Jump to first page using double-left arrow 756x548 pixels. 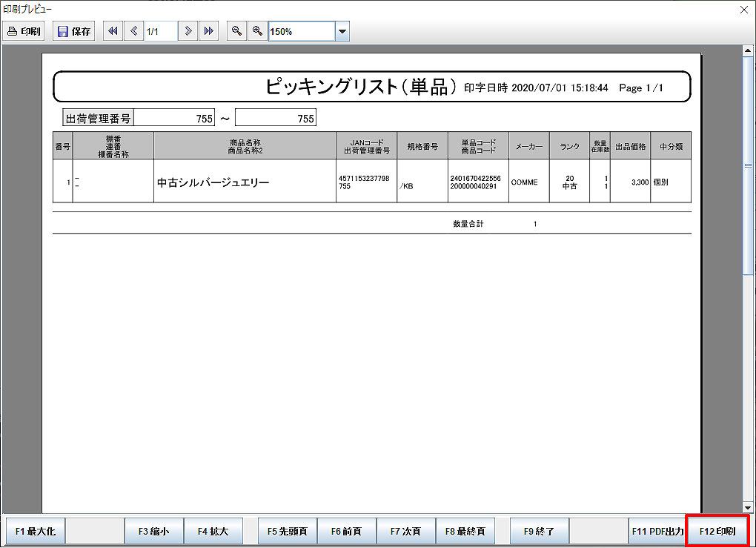pos(113,31)
